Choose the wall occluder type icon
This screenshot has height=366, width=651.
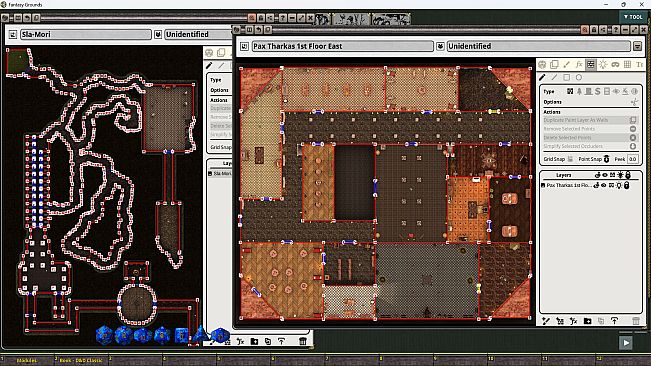(570, 91)
